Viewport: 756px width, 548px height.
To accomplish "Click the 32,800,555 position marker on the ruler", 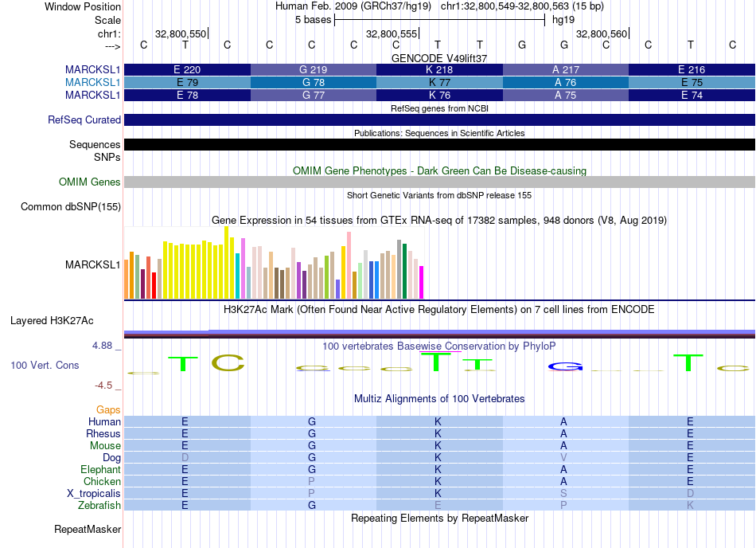I will (x=392, y=33).
